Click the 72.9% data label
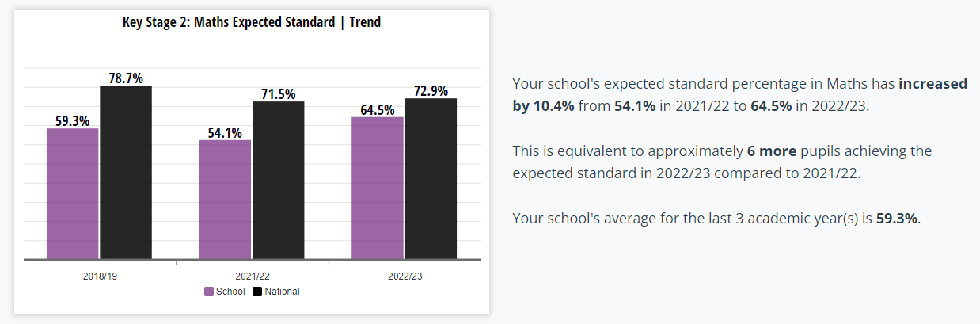The height and width of the screenshot is (324, 980). tap(431, 91)
